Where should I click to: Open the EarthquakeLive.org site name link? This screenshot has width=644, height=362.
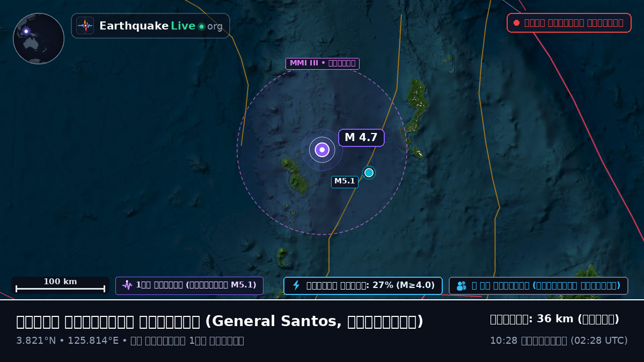[161, 26]
